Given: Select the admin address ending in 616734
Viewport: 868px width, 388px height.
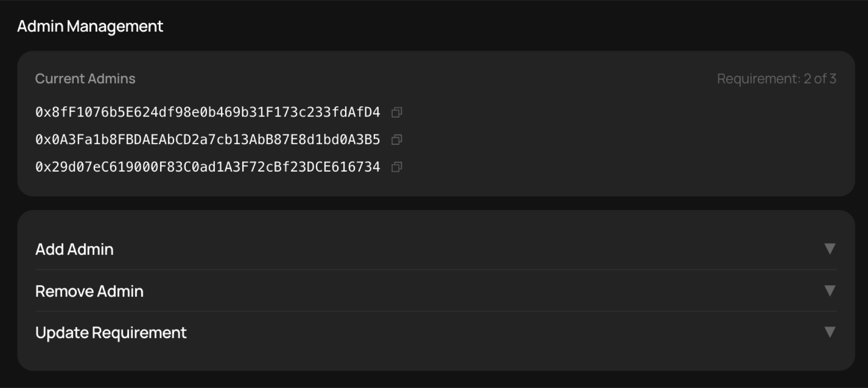Looking at the screenshot, I should (x=207, y=167).
